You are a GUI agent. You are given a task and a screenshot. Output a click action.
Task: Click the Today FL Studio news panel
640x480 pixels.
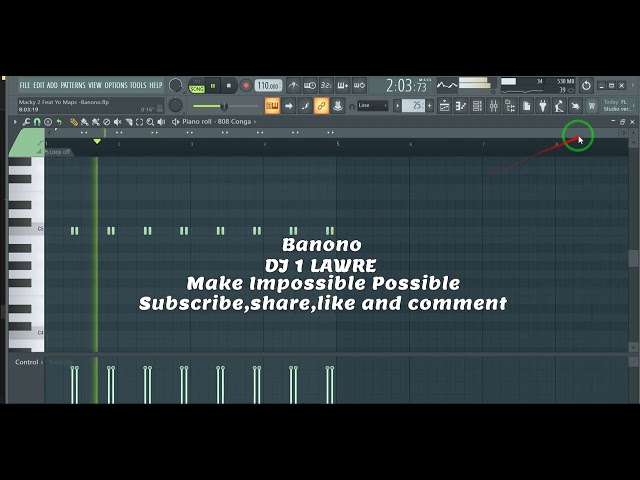(618, 106)
